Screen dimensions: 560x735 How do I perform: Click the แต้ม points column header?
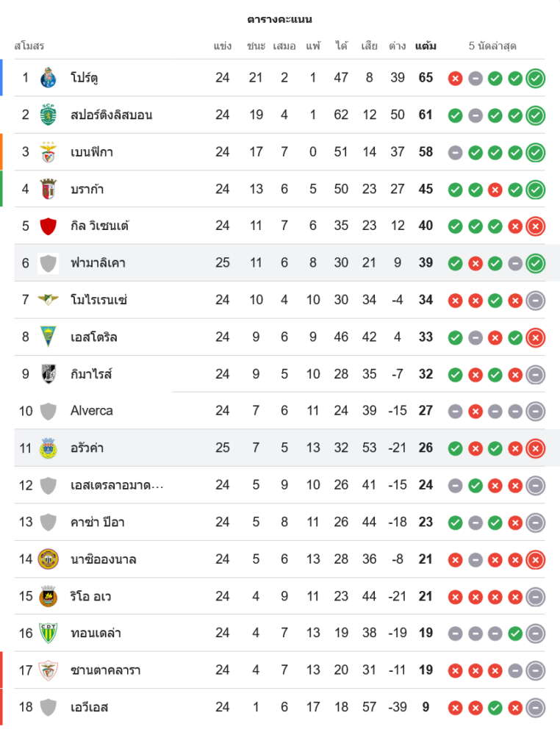click(426, 46)
